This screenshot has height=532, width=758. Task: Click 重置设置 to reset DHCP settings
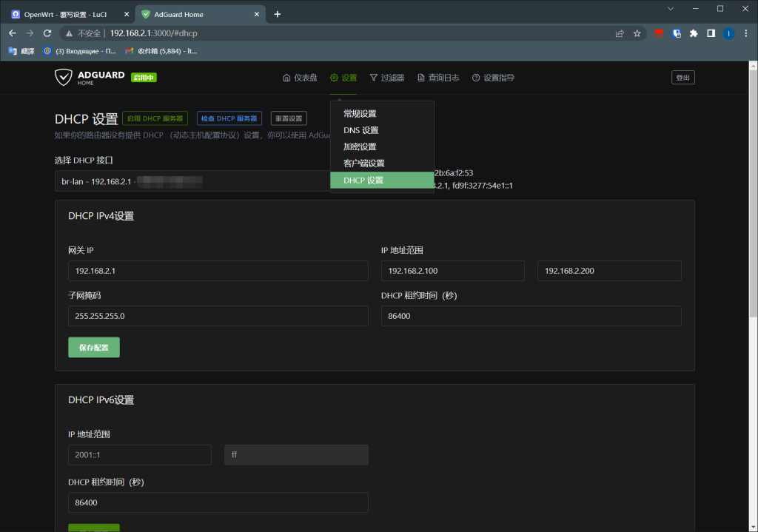click(289, 117)
